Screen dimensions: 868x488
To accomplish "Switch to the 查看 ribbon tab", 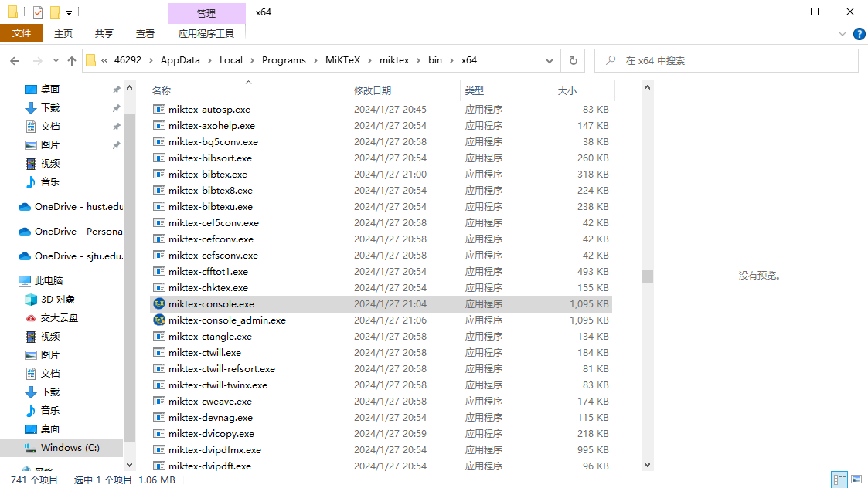I will [x=146, y=33].
